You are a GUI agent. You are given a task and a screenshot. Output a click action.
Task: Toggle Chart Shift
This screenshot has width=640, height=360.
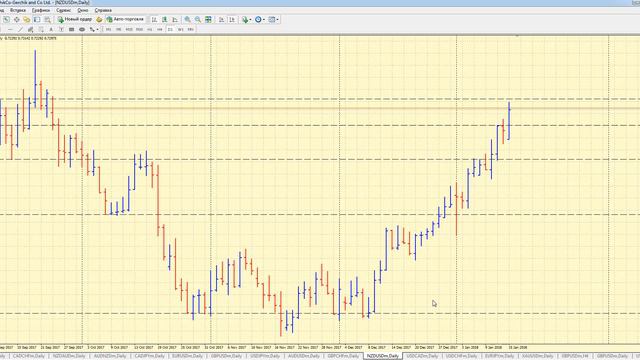pyautogui.click(x=232, y=19)
